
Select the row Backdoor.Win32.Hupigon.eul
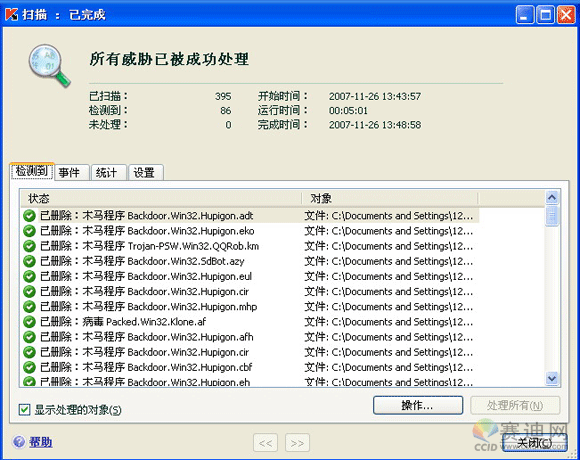click(250, 276)
